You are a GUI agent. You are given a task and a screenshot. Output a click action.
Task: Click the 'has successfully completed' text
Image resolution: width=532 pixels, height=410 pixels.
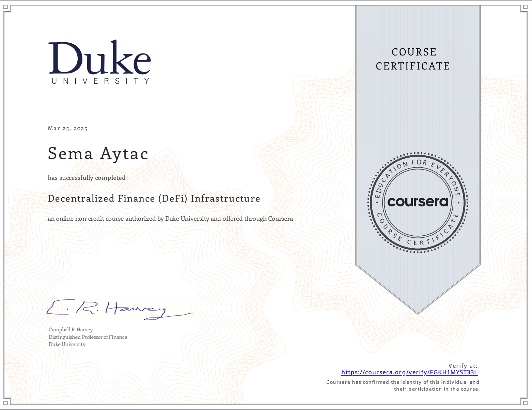87,178
